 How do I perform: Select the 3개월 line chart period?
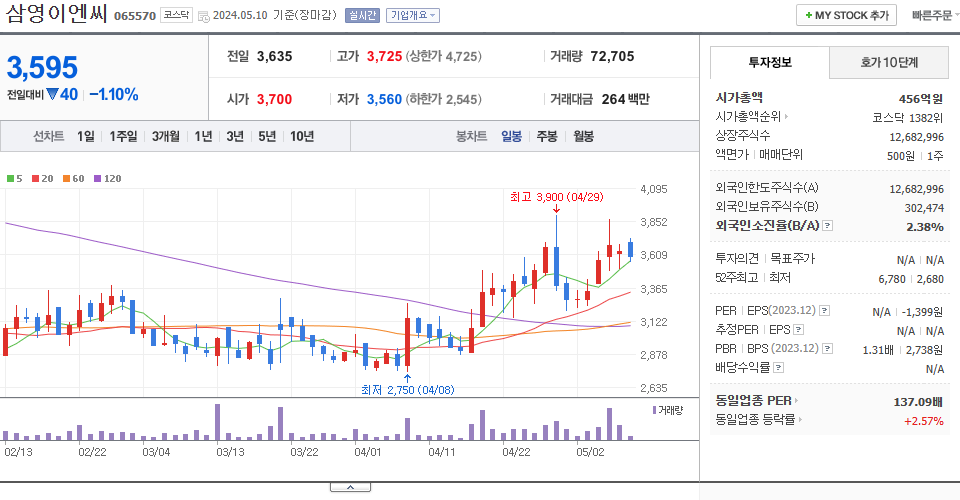point(166,136)
